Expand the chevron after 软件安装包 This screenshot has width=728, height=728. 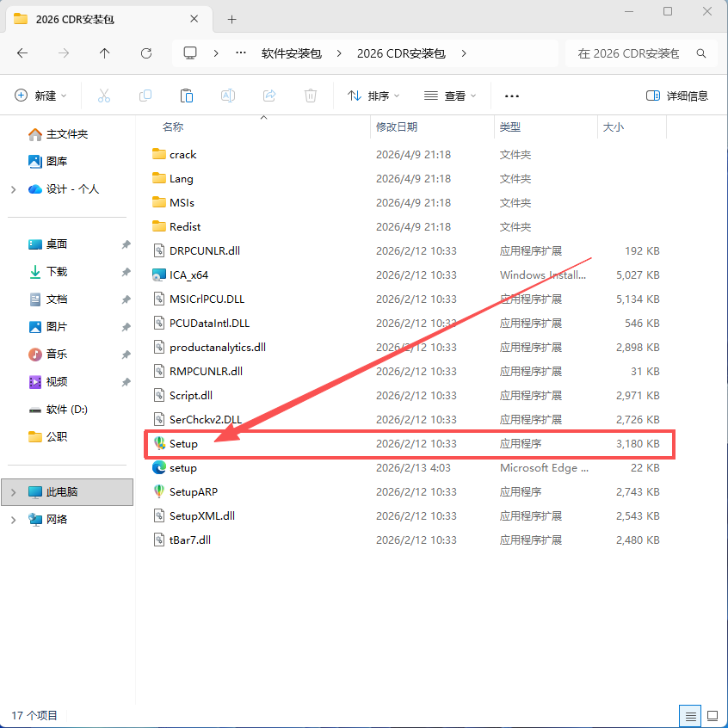click(x=339, y=53)
